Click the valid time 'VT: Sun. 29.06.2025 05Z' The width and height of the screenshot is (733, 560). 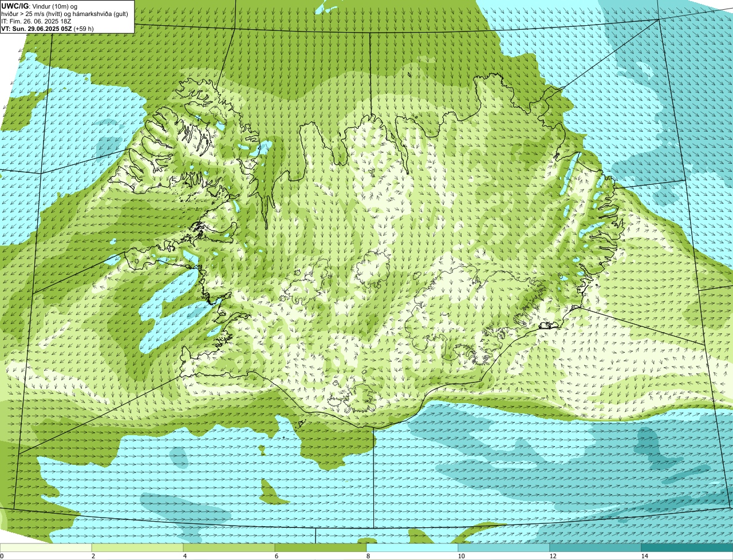(36, 29)
